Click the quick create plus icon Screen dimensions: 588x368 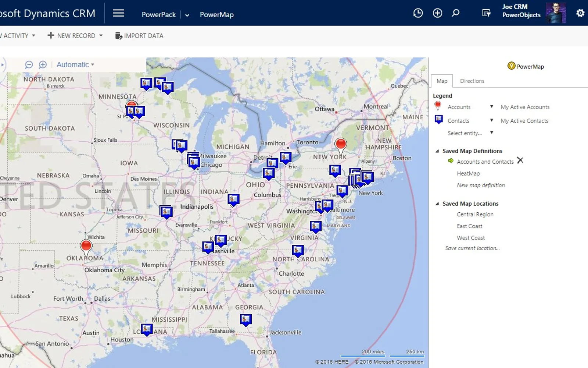[437, 13]
